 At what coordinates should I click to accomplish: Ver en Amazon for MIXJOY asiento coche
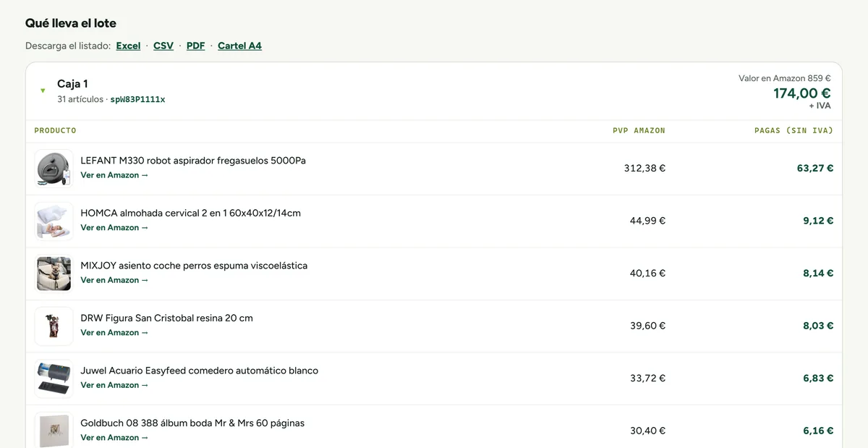(114, 280)
